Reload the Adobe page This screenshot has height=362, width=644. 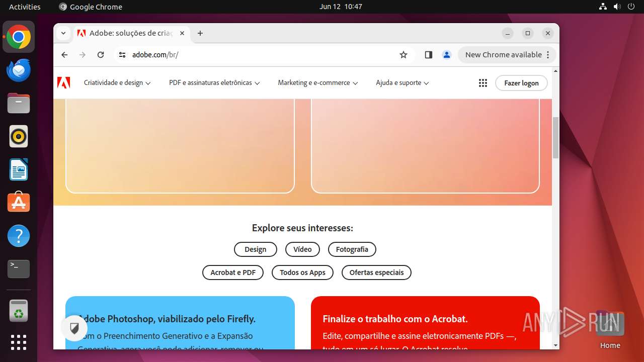(101, 55)
